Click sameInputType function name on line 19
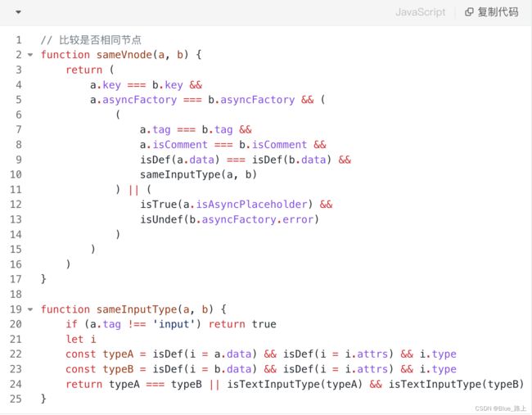The image size is (532, 415). [x=137, y=309]
